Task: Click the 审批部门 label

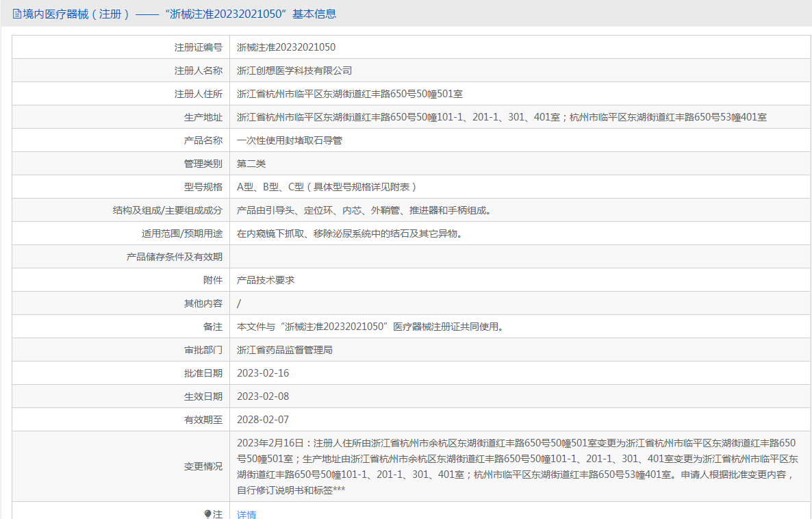Action: pos(203,350)
